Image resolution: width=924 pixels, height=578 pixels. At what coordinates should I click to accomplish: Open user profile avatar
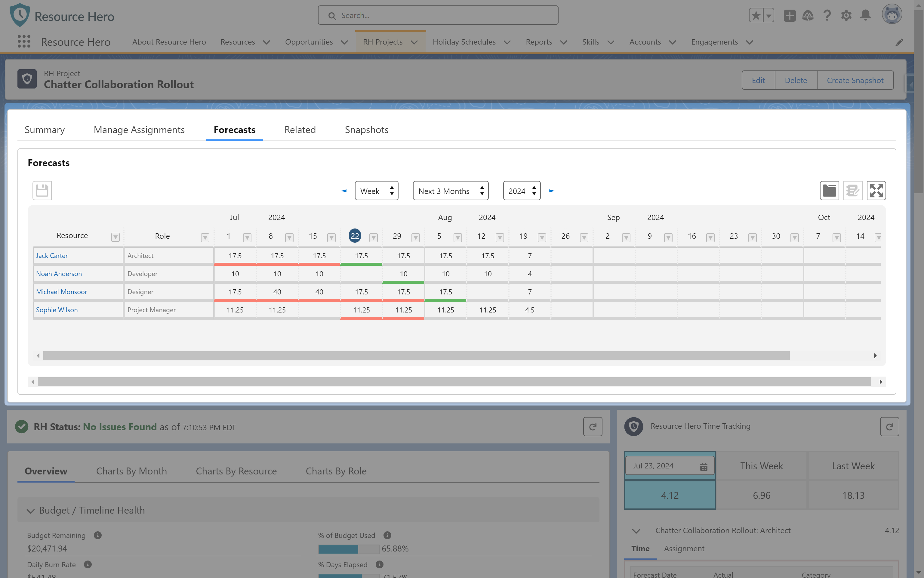click(892, 14)
